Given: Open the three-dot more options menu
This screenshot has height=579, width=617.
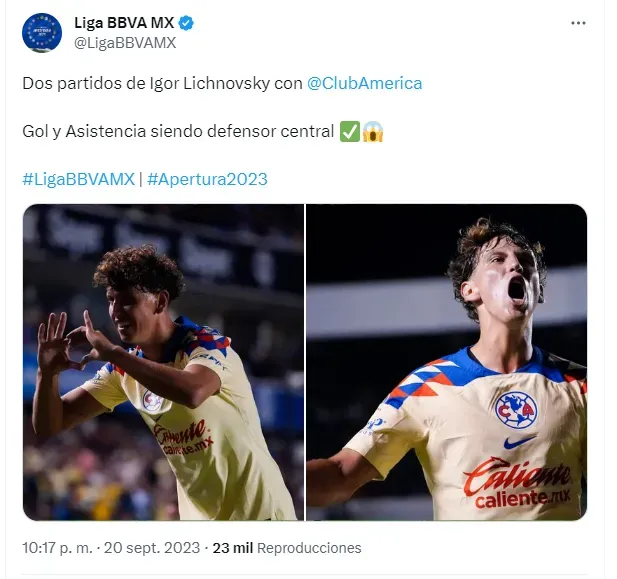Looking at the screenshot, I should pyautogui.click(x=578, y=23).
